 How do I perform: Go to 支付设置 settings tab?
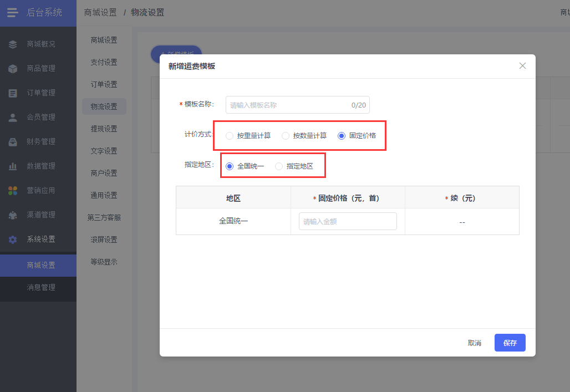[x=104, y=62]
